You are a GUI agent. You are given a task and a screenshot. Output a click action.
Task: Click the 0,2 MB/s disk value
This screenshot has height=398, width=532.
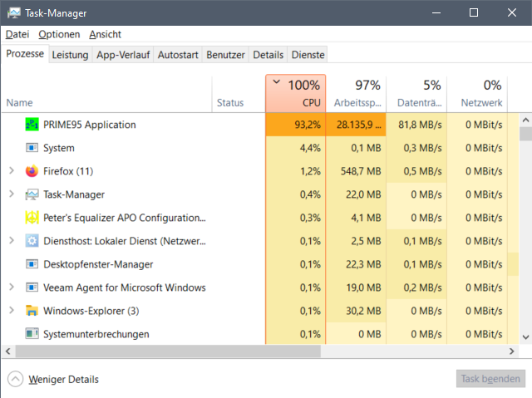coord(423,287)
